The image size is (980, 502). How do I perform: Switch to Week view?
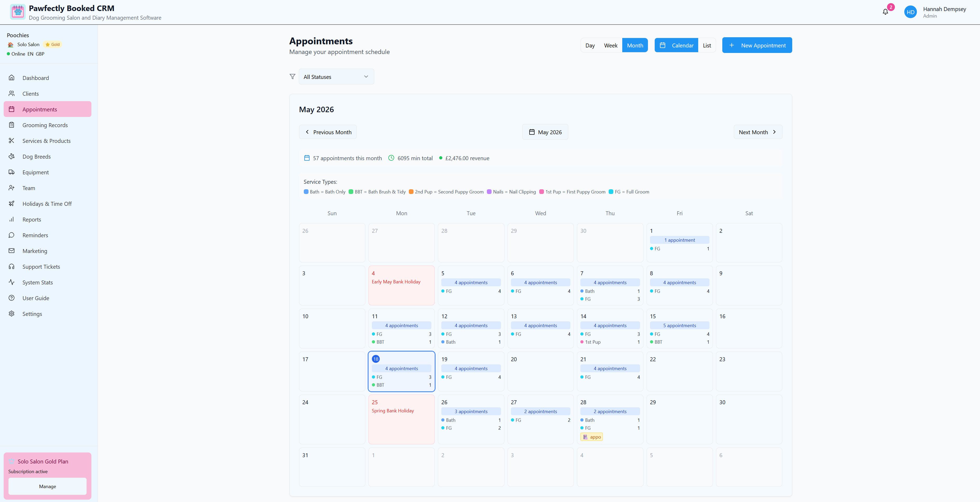pos(610,45)
